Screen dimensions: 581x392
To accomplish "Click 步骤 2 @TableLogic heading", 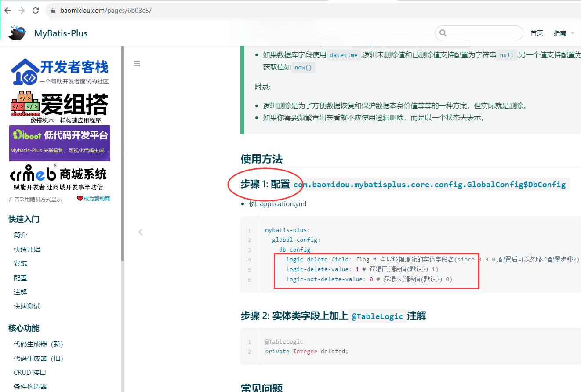I will (x=333, y=316).
